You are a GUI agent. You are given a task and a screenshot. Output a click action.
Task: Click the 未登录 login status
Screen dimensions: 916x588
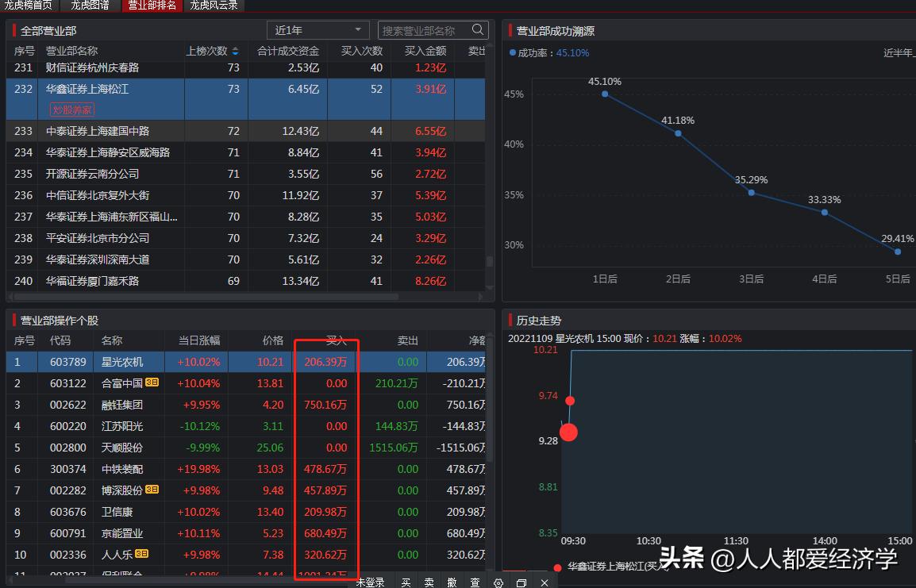(x=371, y=582)
